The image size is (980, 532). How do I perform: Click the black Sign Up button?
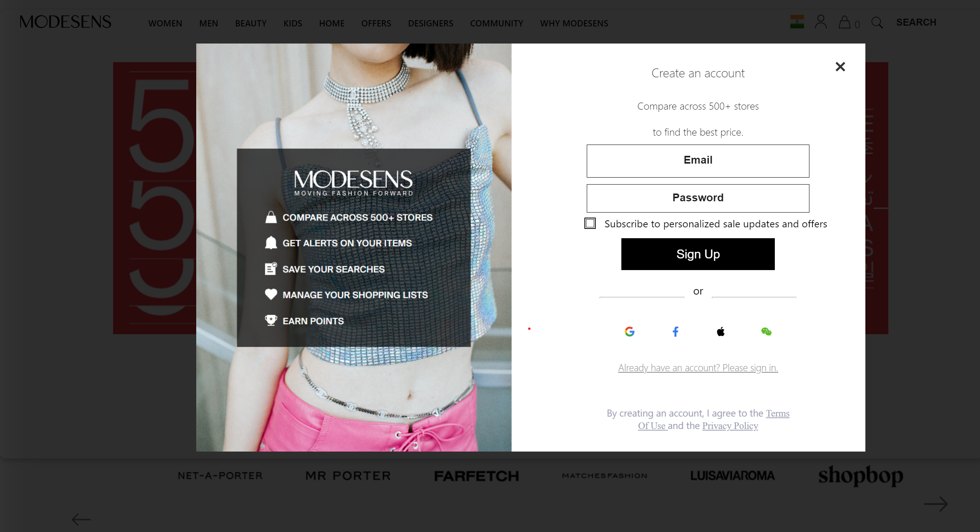(x=698, y=254)
